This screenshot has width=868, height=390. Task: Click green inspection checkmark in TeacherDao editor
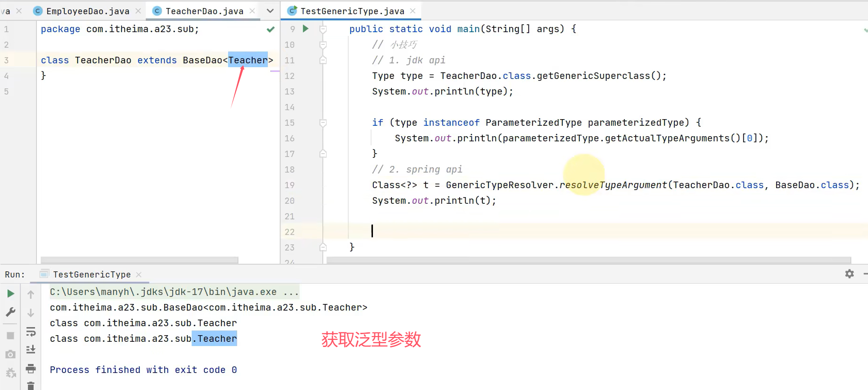270,29
